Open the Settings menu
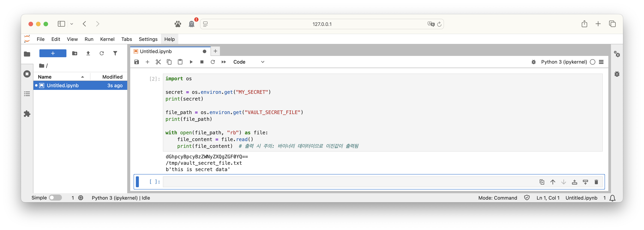Image resolution: width=644 pixels, height=230 pixels. point(148,39)
